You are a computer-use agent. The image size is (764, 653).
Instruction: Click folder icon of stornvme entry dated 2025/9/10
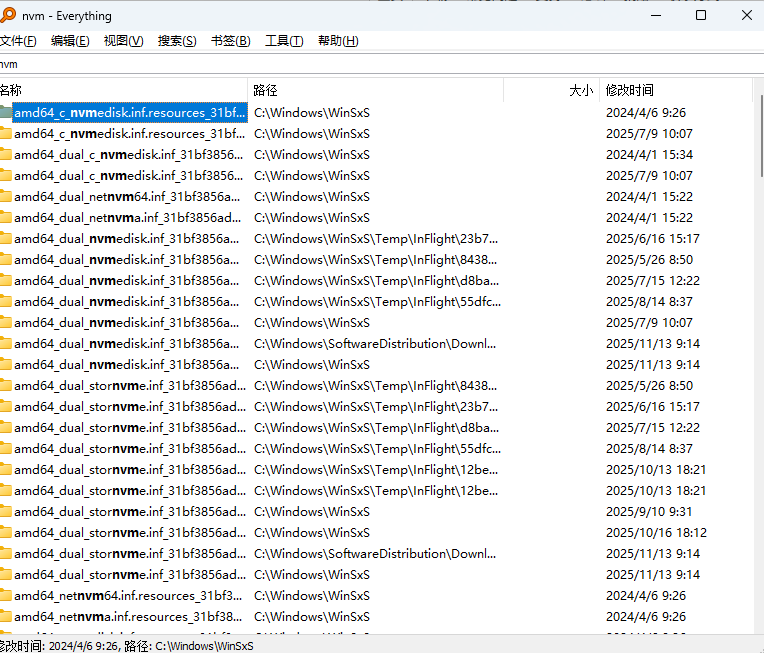tap(5, 512)
